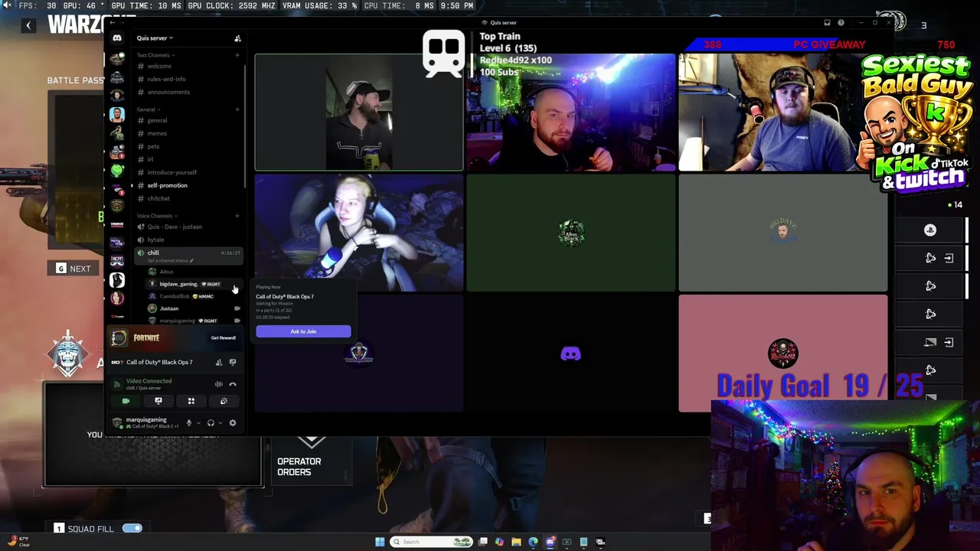Mute microphone in user panel
The height and width of the screenshot is (551, 980).
point(189,422)
